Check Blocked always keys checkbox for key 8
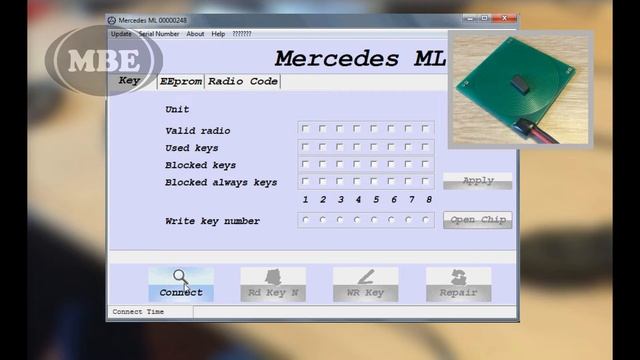Screen dimensions: 640x360 [x=425, y=181]
